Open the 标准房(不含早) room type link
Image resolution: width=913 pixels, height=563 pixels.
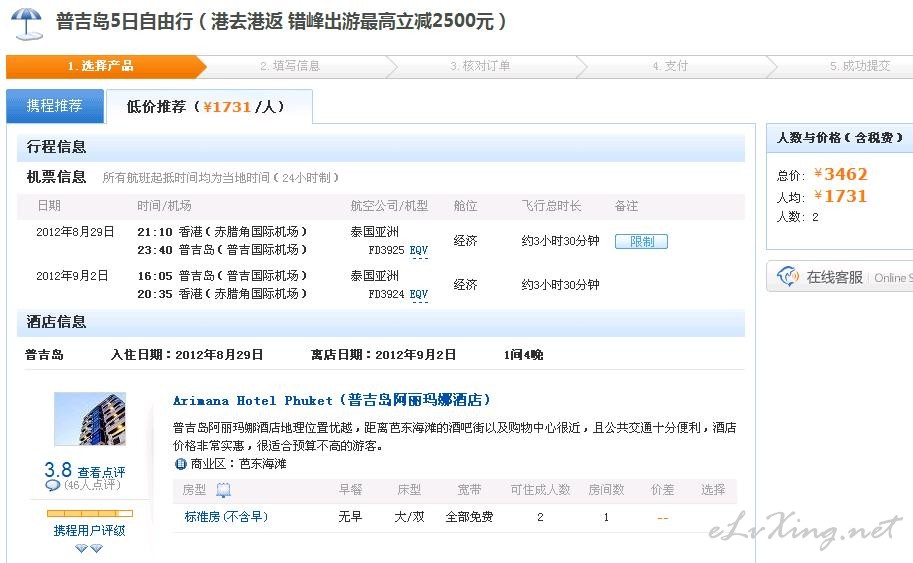(226, 517)
